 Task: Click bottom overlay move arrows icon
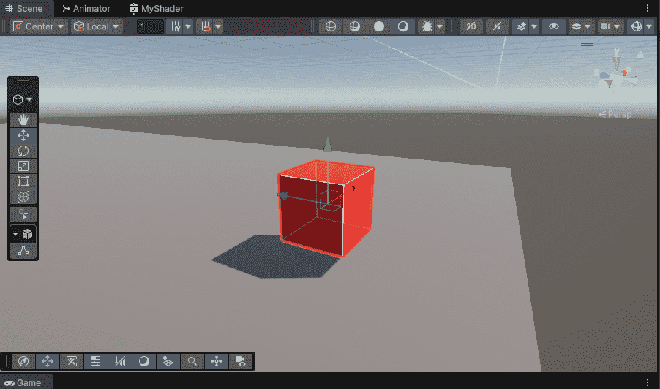point(47,361)
